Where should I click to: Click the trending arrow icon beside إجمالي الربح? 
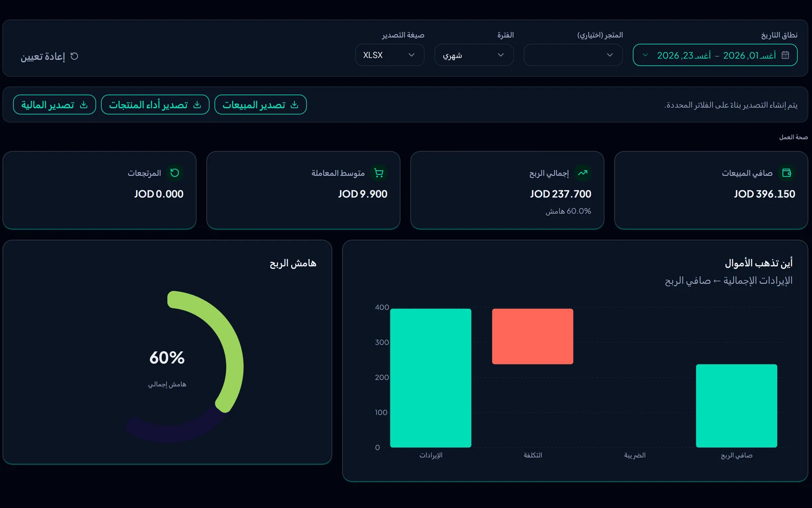click(583, 173)
